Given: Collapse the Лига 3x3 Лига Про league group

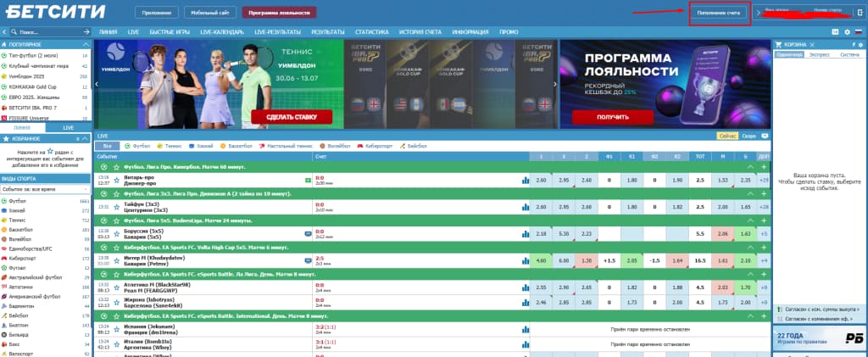Looking at the screenshot, I should (751, 193).
